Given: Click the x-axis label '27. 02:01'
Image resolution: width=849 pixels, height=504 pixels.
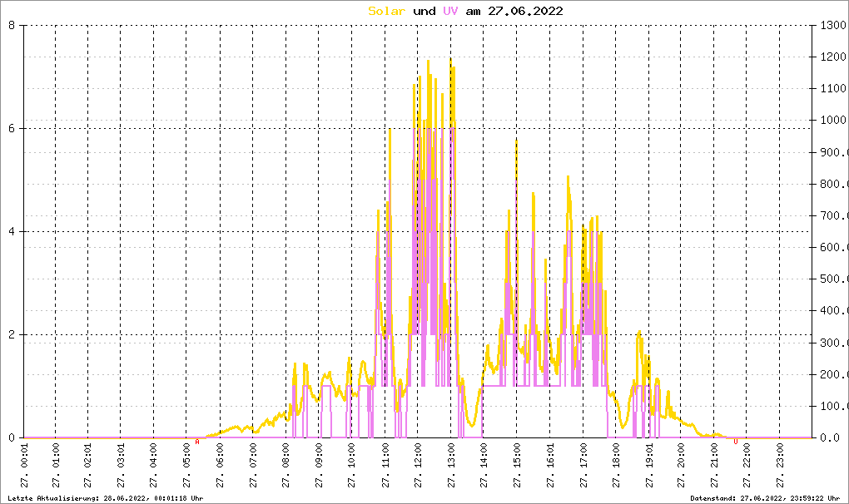Looking at the screenshot, I should point(88,466).
